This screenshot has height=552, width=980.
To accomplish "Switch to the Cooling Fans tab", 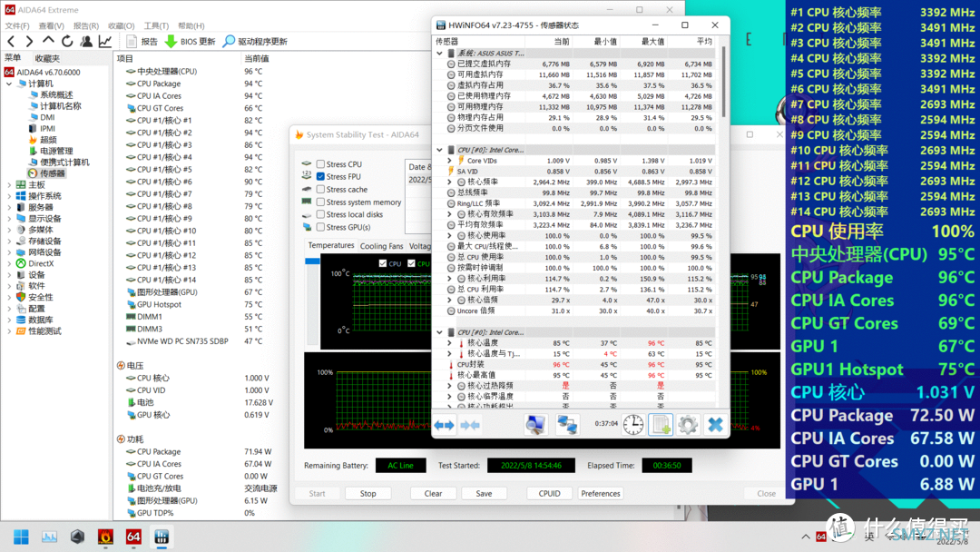I will [381, 246].
